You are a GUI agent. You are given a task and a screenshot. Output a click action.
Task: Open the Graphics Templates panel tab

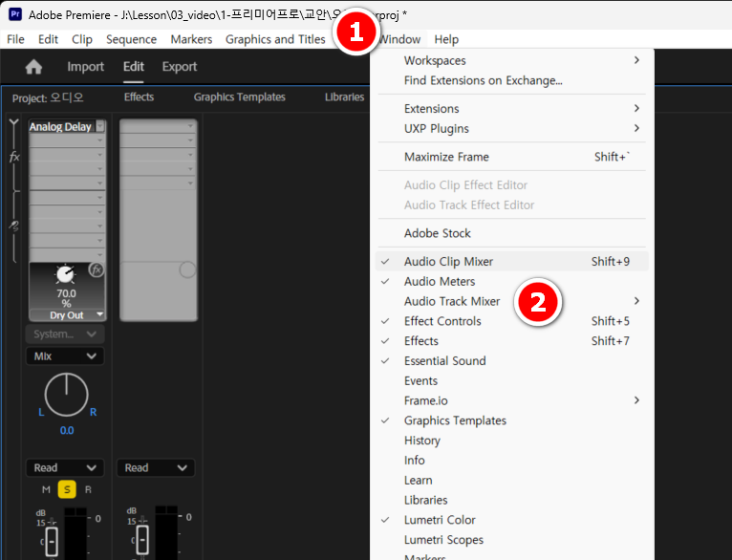pos(240,97)
